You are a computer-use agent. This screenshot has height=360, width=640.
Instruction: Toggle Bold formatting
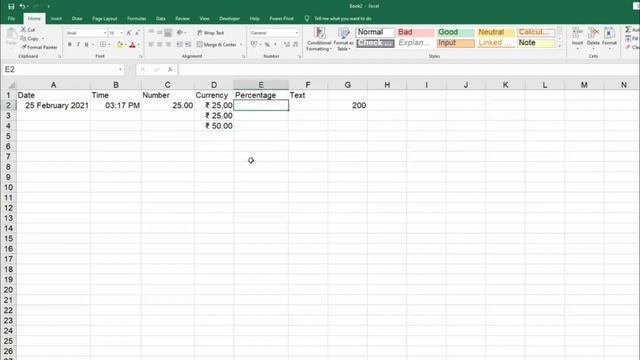[70, 44]
